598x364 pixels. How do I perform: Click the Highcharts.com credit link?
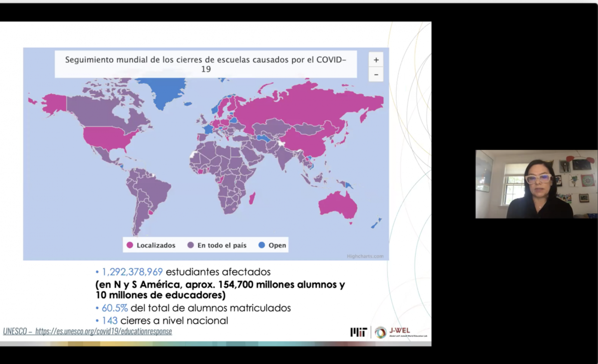[x=365, y=256]
